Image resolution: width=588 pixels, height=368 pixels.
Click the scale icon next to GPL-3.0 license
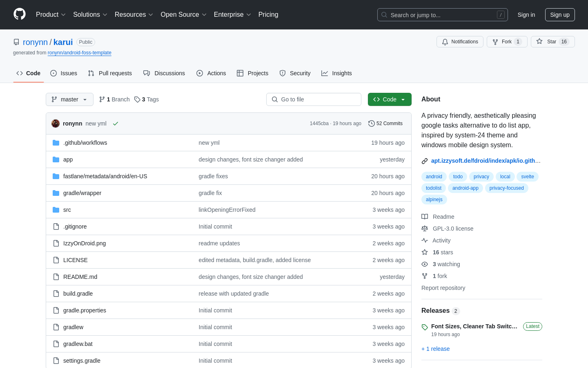point(425,229)
